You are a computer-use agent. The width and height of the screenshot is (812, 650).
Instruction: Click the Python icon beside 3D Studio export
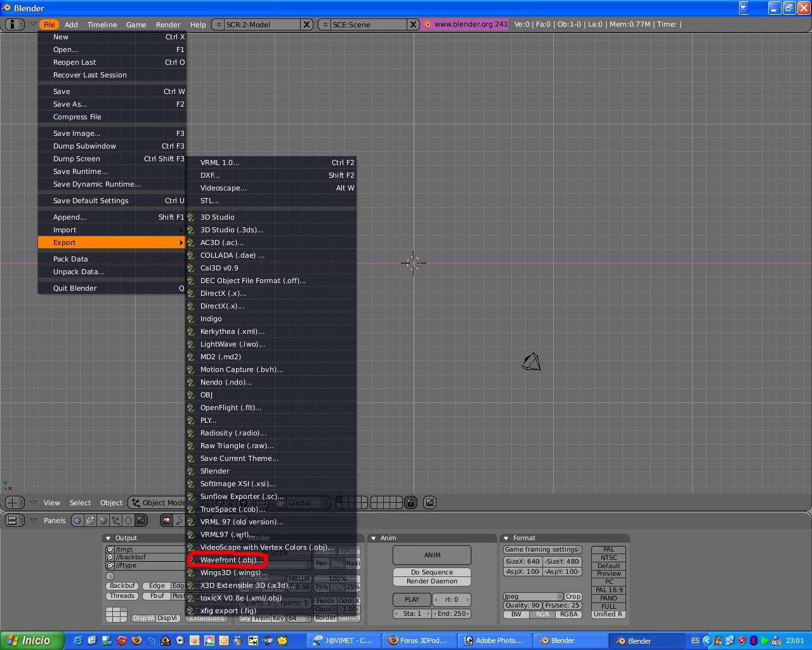[190, 217]
